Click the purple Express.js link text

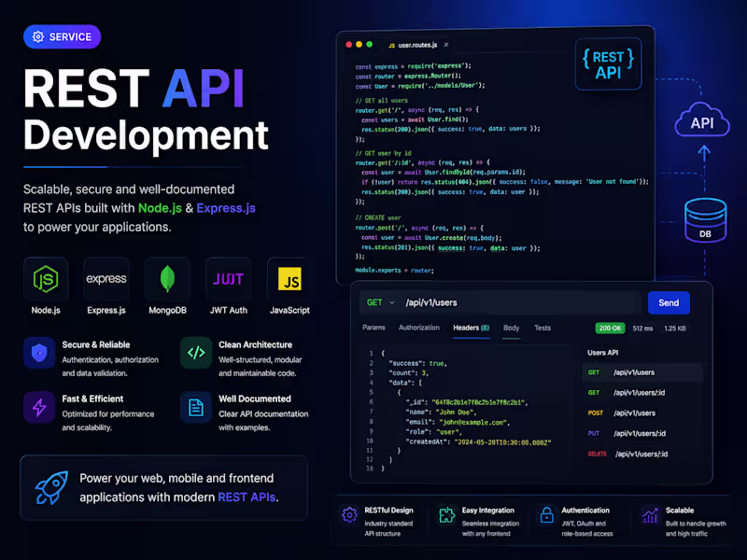point(226,208)
